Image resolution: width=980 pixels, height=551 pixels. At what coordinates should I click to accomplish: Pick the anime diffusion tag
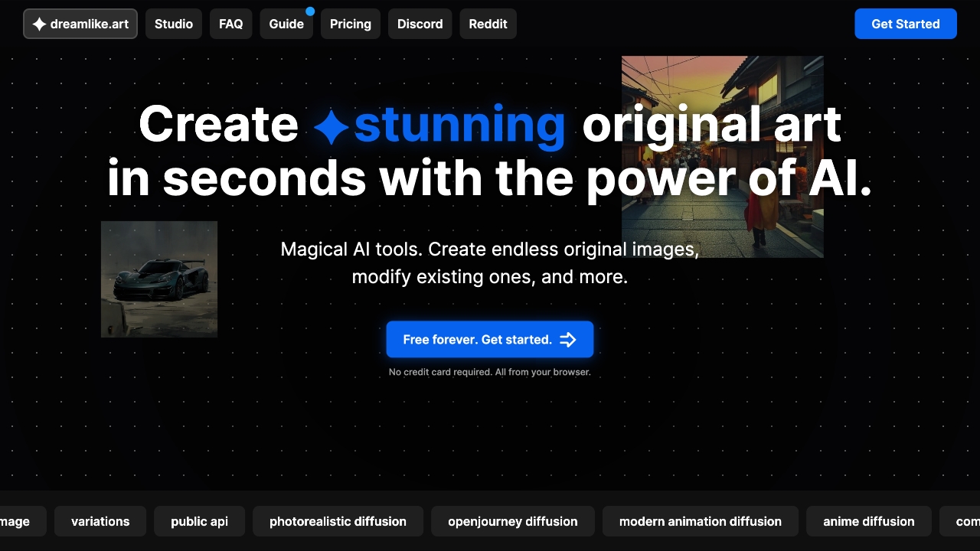868,521
